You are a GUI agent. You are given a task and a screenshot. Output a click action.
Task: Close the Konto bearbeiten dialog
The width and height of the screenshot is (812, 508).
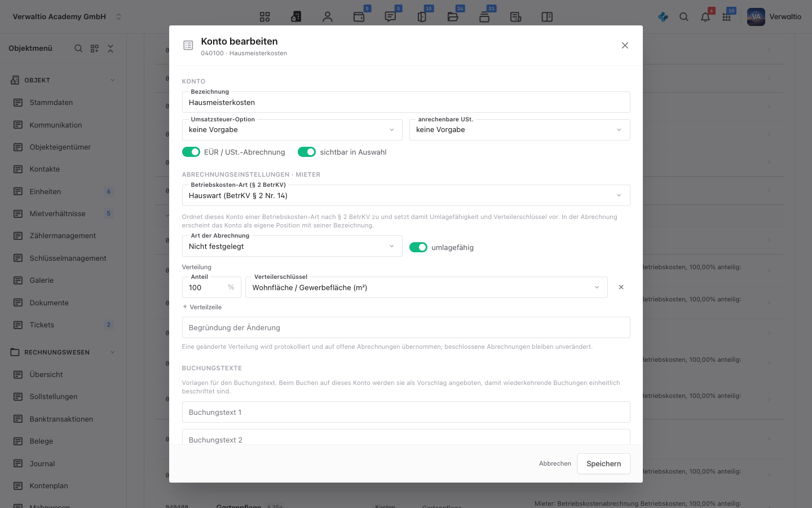pyautogui.click(x=625, y=46)
